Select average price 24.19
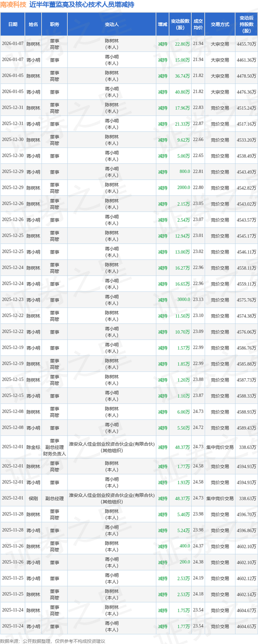The width and height of the screenshot is (258, 644). click(x=198, y=578)
